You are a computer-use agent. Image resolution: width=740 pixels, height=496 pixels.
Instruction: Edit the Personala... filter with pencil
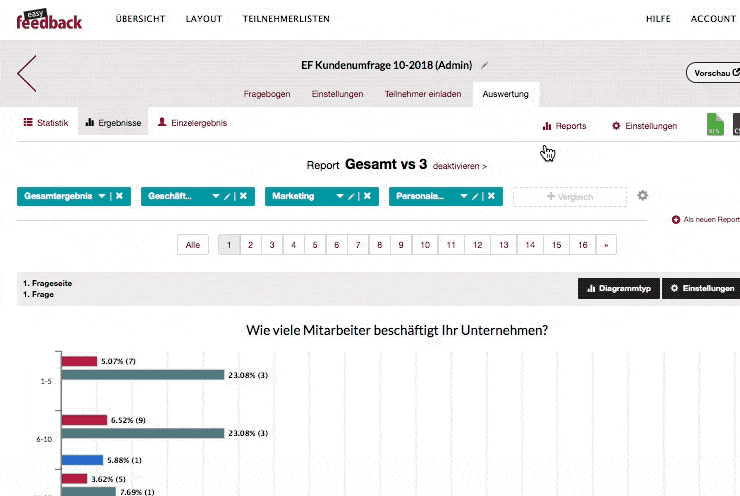point(476,196)
